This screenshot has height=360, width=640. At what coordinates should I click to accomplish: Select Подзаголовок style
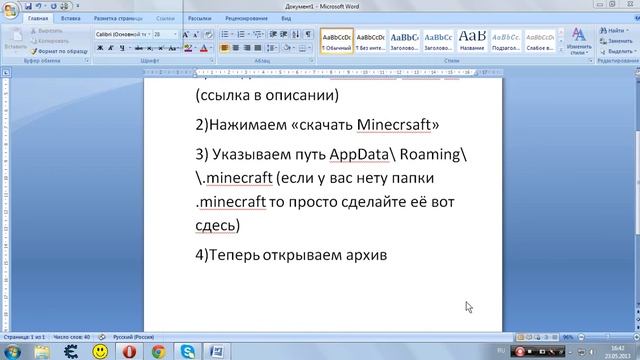pyautogui.click(x=506, y=41)
